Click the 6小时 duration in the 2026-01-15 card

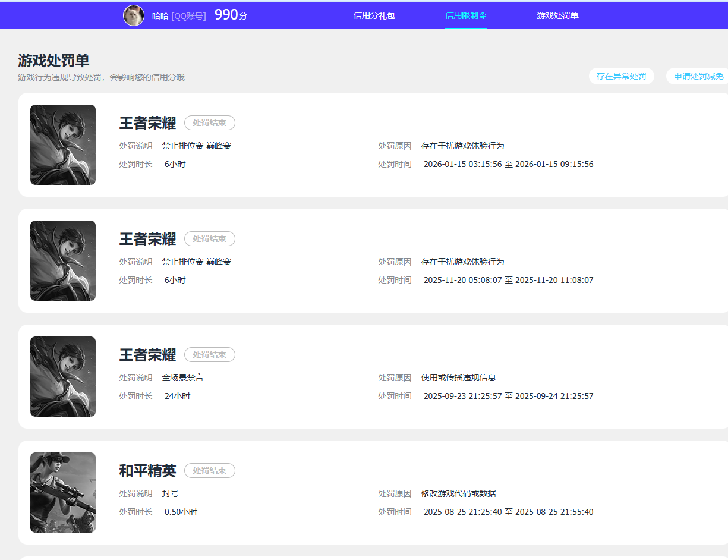(175, 164)
